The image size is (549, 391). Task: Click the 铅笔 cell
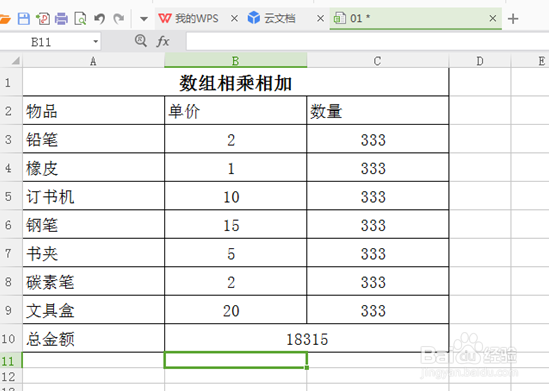pos(93,139)
